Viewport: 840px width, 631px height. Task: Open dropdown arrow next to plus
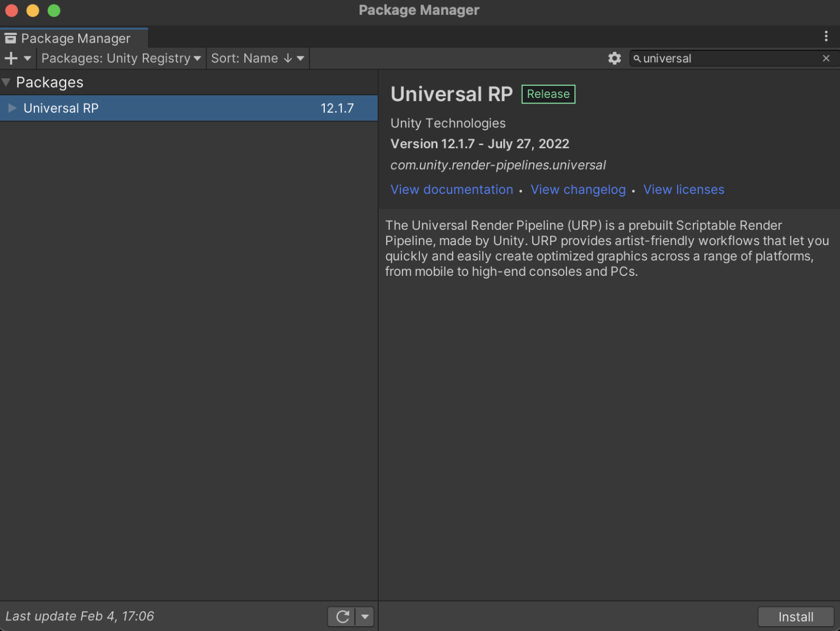[x=27, y=58]
